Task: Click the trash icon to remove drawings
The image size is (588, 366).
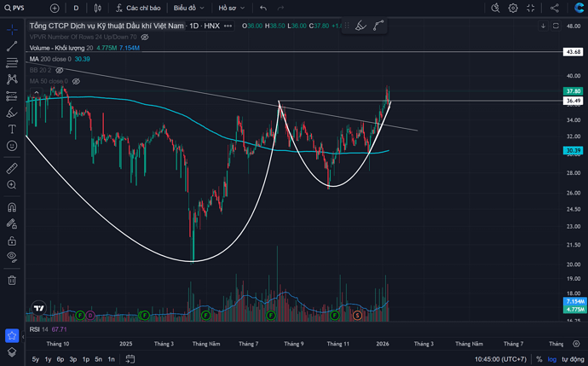Action: point(12,280)
